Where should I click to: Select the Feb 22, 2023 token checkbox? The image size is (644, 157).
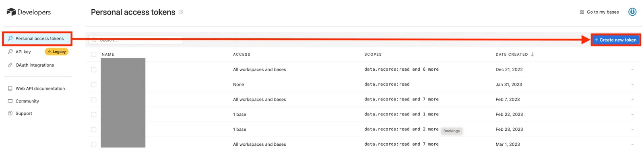[93, 115]
